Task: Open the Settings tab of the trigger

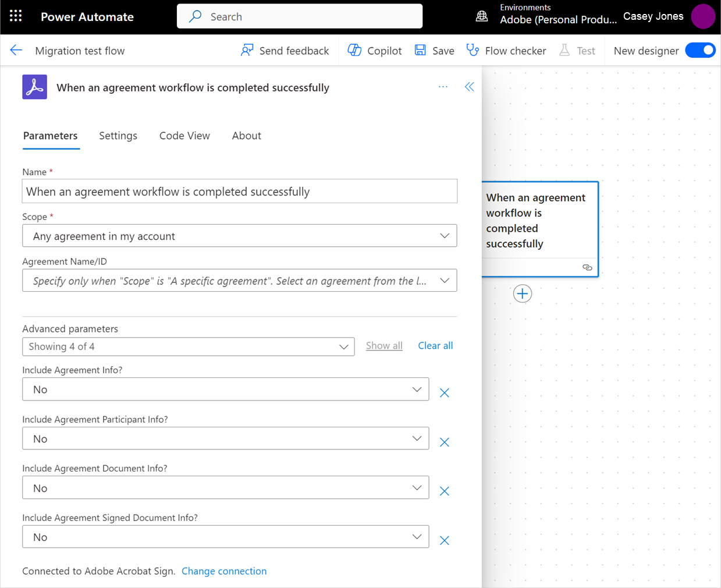Action: point(118,136)
